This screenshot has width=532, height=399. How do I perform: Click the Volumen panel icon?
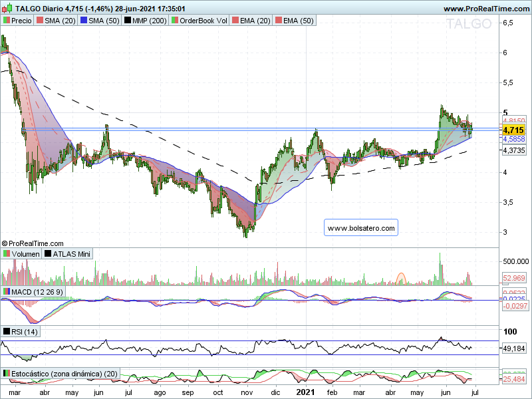pyautogui.click(x=7, y=254)
